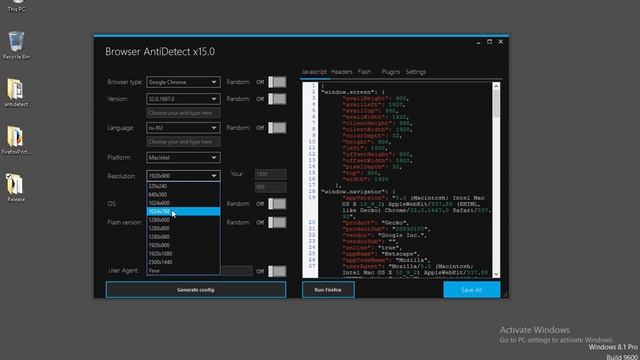This screenshot has width=640, height=360.
Task: Toggle Random switch for Browser type
Action: coord(277,82)
